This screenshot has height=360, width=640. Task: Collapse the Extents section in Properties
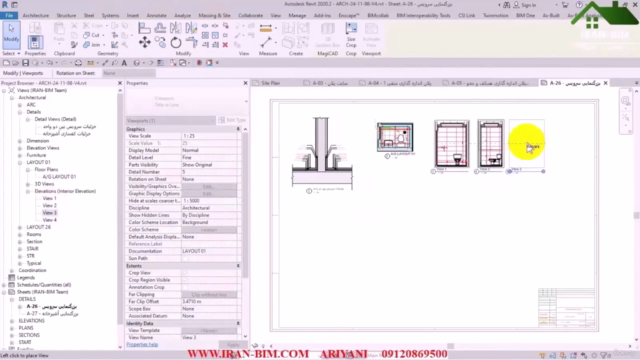(x=238, y=266)
